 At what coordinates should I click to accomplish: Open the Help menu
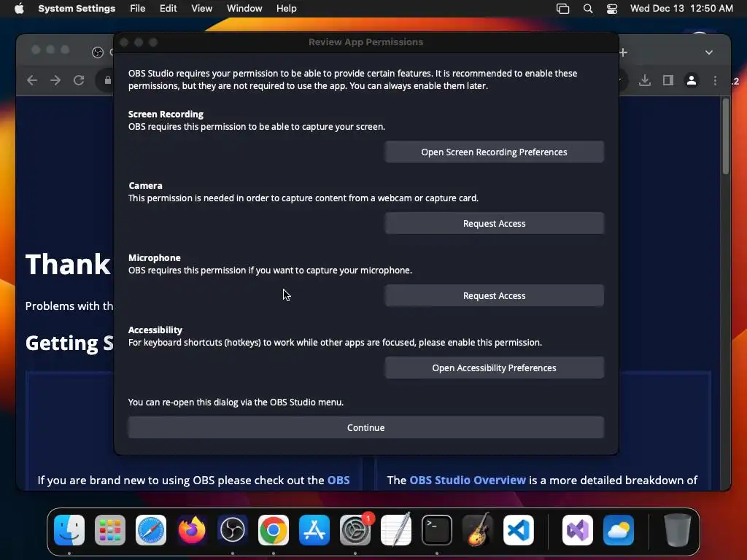tap(286, 9)
